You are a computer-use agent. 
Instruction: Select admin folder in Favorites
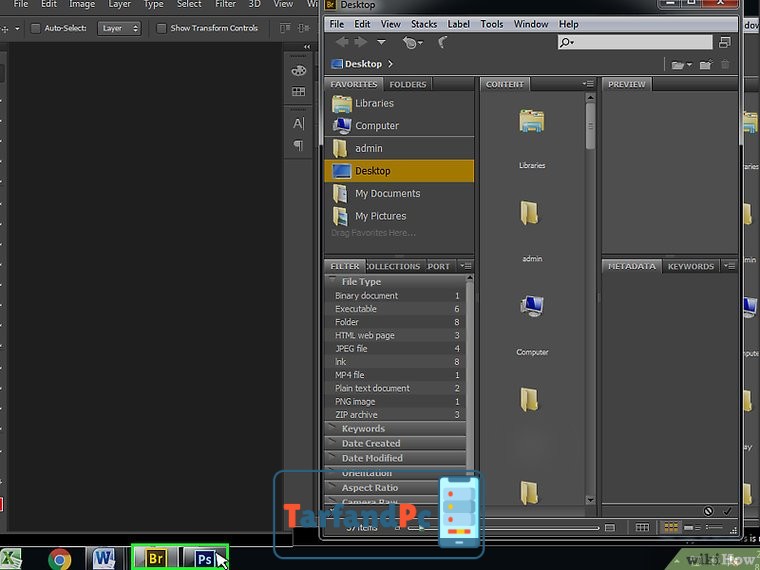click(399, 148)
